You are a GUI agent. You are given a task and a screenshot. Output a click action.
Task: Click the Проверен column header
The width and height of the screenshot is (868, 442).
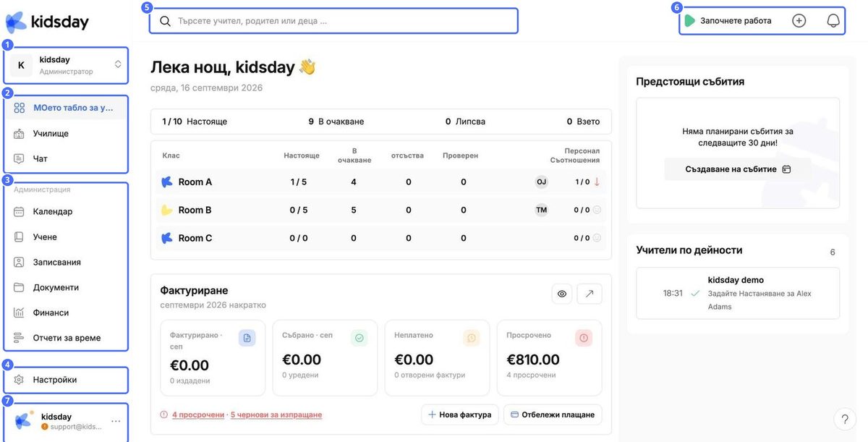tap(460, 156)
